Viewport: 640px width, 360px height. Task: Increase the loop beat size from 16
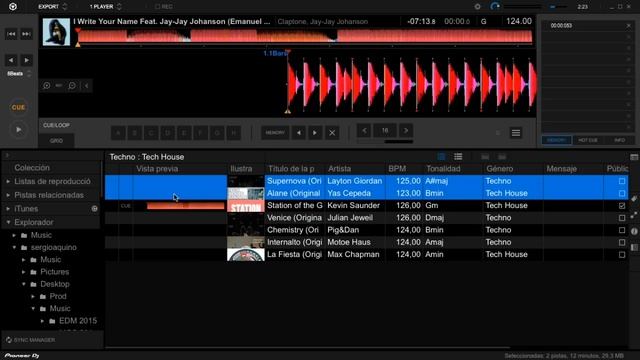[406, 131]
